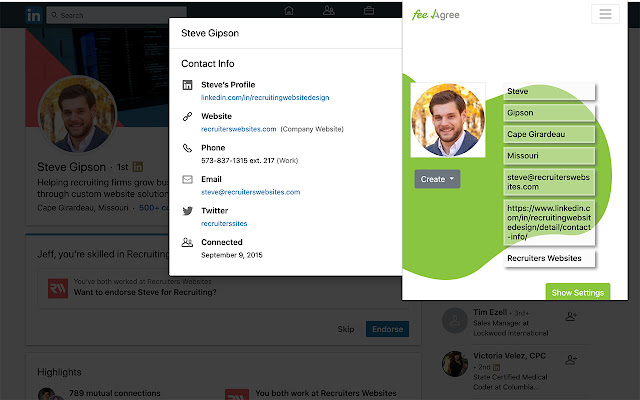Click the city field Cape Girardeau
Screen dimensions: 640x400
549,134
